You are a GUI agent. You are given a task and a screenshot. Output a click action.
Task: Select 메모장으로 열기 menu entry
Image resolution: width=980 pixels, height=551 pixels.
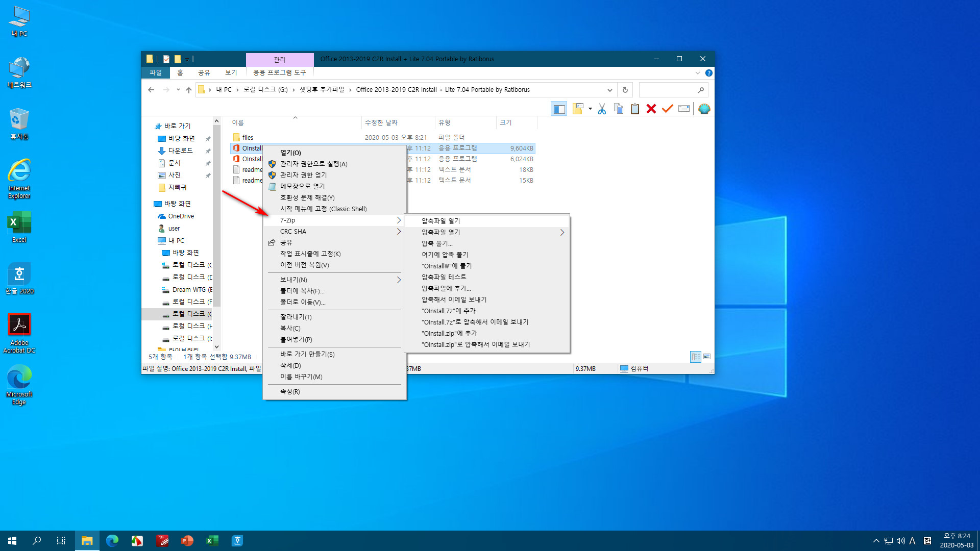click(x=334, y=187)
